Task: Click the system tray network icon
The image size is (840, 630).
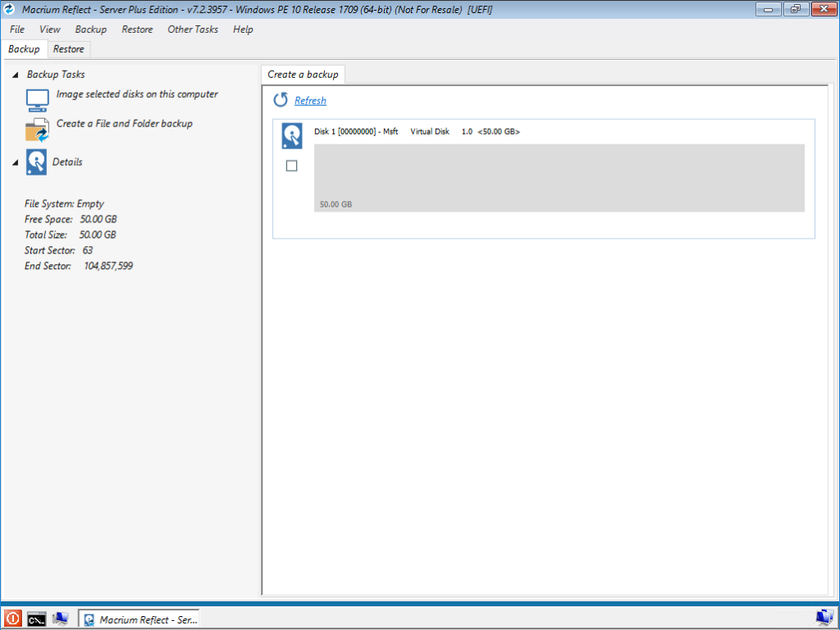Action: coord(824,618)
